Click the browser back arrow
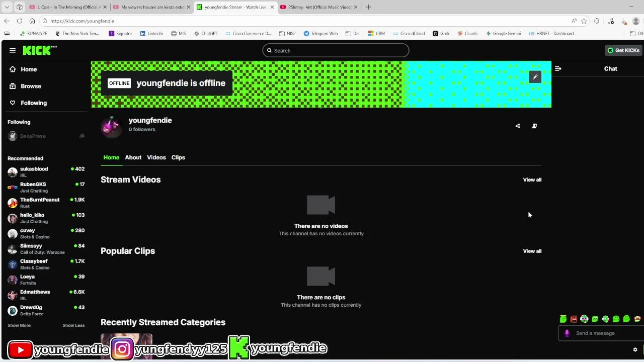The width and height of the screenshot is (644, 362). tap(7, 21)
